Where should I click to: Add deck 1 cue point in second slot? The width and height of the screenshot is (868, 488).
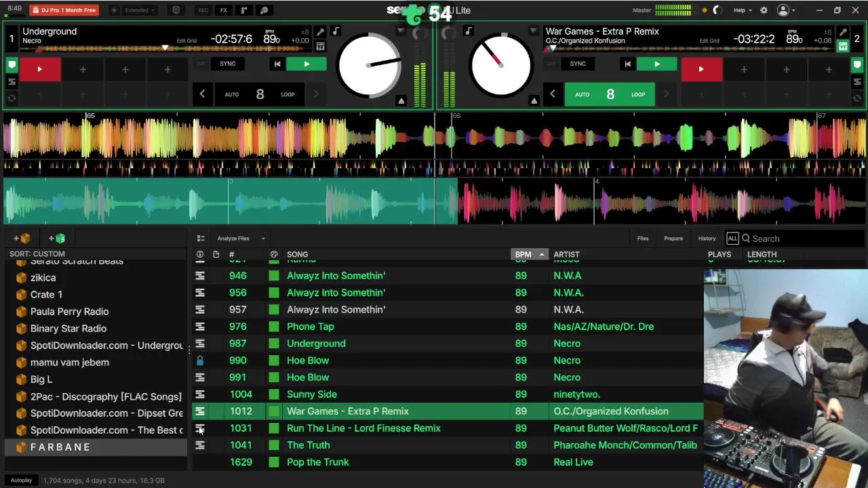83,70
